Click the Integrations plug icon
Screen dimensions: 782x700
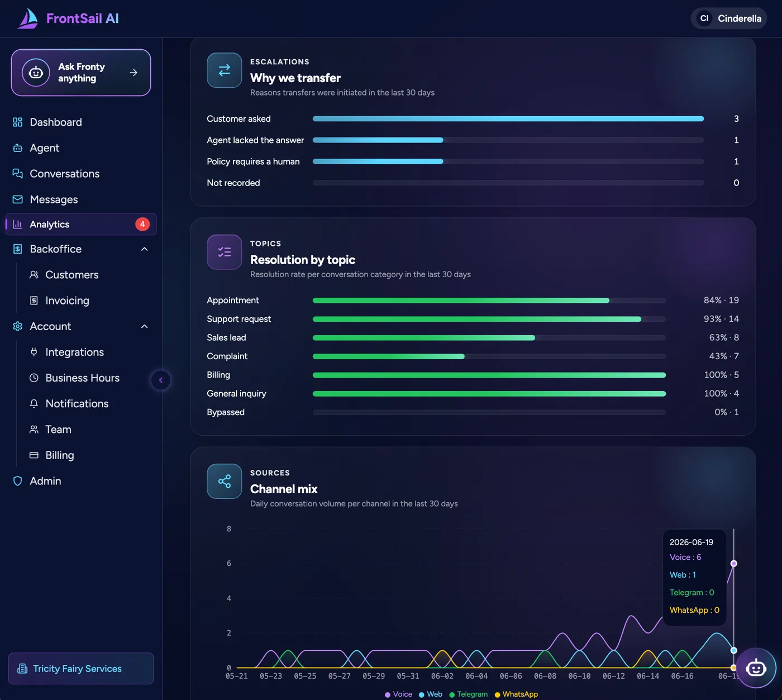(x=34, y=352)
